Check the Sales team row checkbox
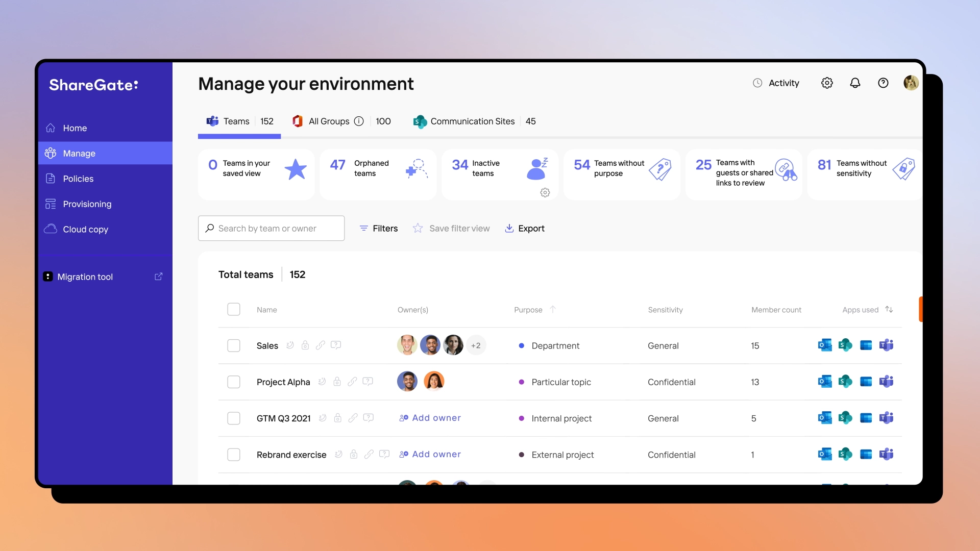The width and height of the screenshot is (980, 551). [234, 345]
